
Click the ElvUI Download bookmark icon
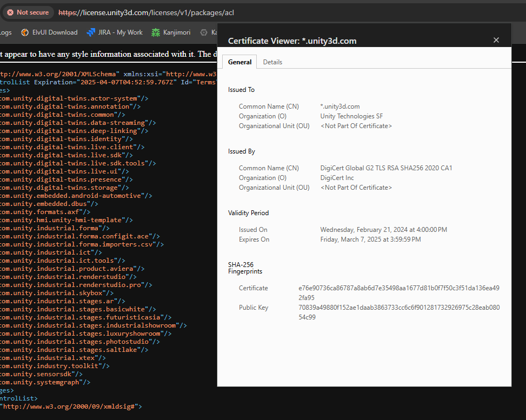24,32
